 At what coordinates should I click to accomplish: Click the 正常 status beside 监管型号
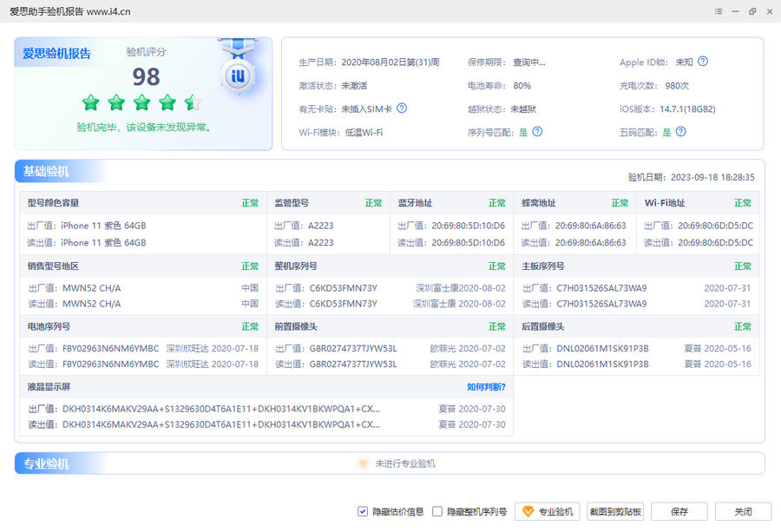373,203
